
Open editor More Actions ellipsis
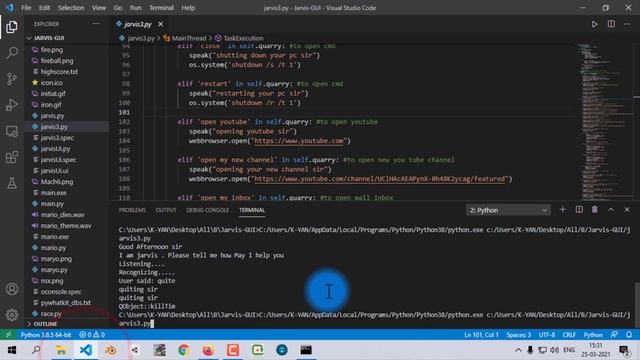pos(627,24)
